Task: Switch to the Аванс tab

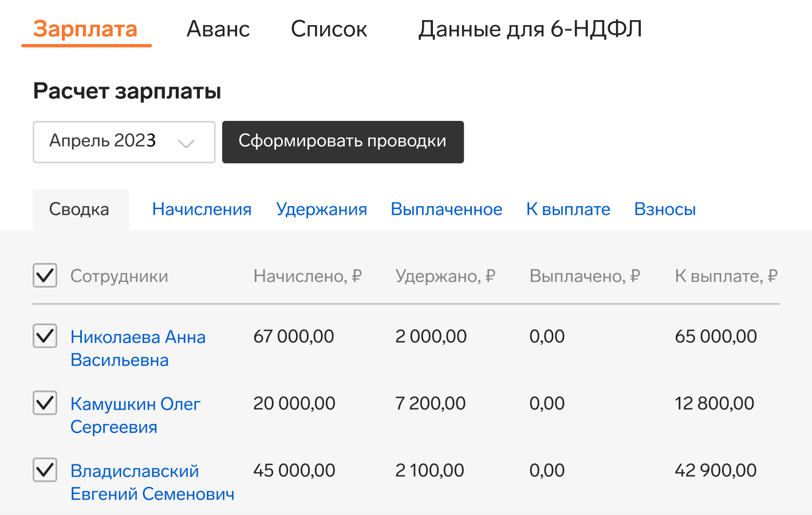Action: coord(218,29)
